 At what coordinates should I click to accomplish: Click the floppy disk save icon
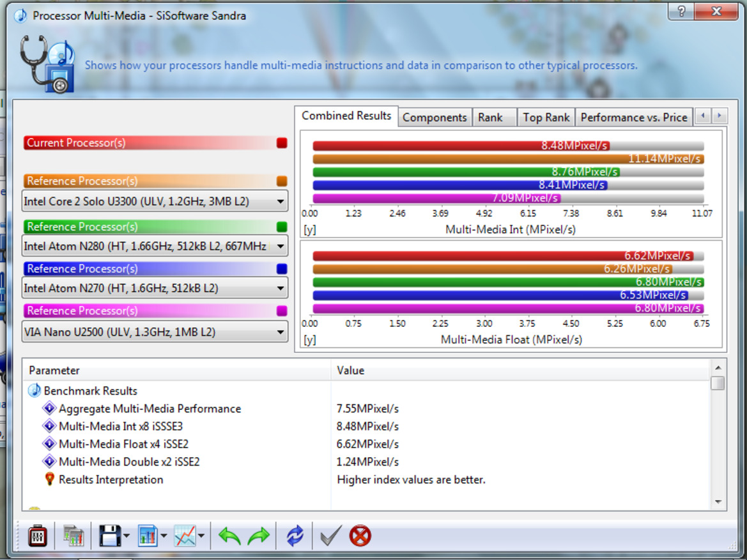tap(110, 536)
